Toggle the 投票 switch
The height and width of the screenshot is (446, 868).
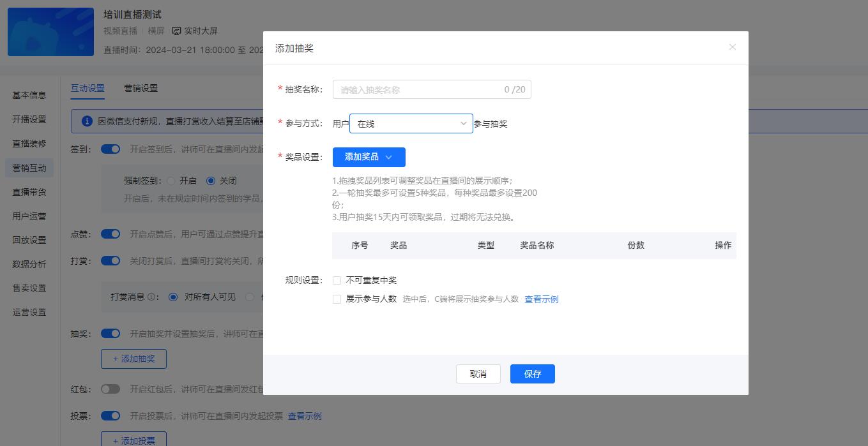click(110, 416)
